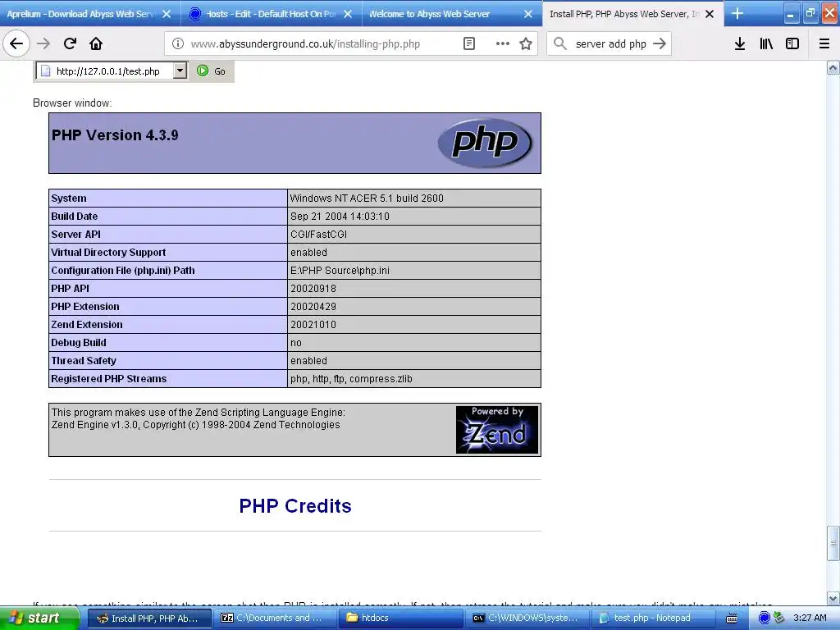The width and height of the screenshot is (840, 630).
Task: Click the vertical scrollbar thumb
Action: 833,543
